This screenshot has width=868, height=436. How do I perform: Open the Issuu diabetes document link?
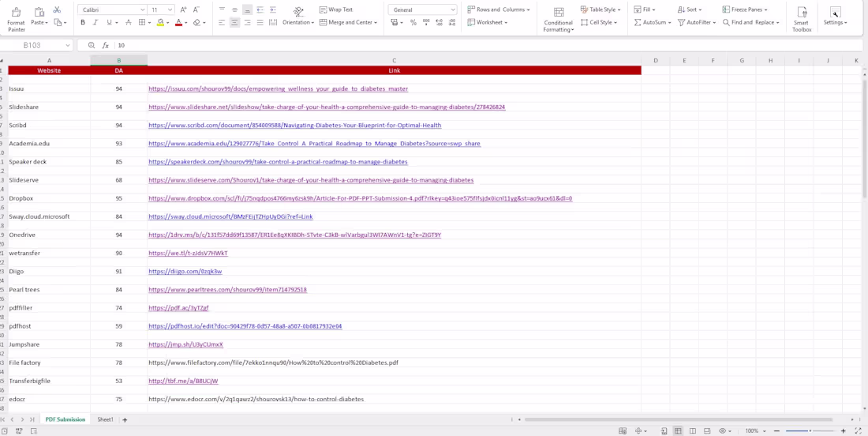[x=278, y=88]
